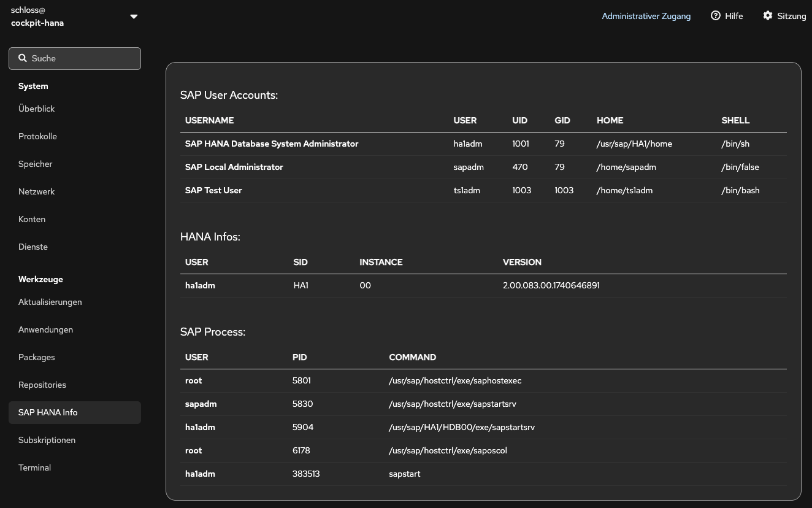Focus the Suche search field
Viewport: 812px width, 508px height.
(x=75, y=58)
